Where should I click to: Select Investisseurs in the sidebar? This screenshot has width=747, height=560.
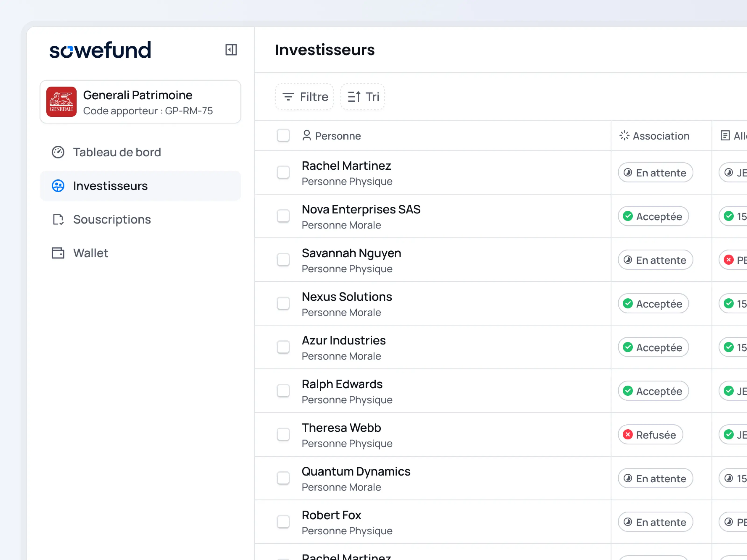pyautogui.click(x=141, y=186)
